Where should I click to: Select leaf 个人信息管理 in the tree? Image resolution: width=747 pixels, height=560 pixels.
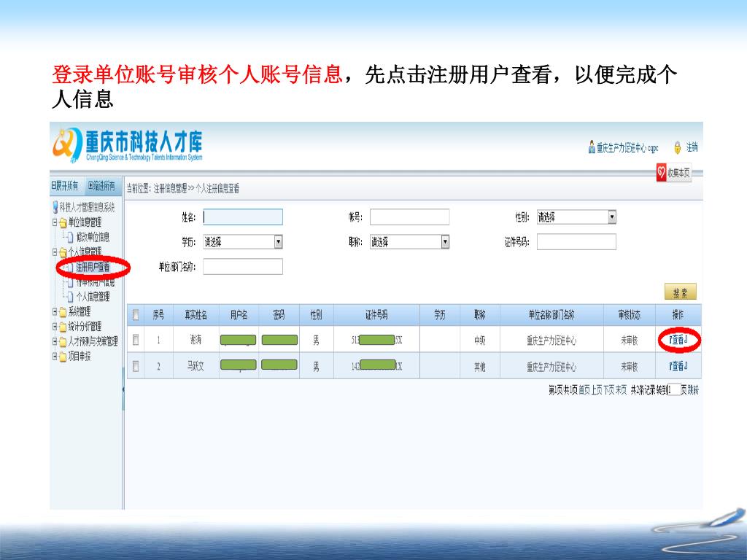pyautogui.click(x=93, y=297)
